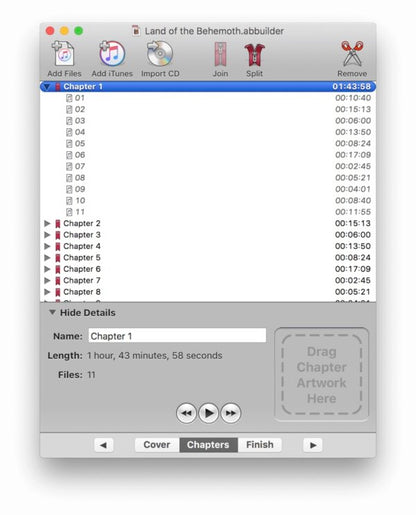Click the file icon of track 05

click(x=69, y=144)
